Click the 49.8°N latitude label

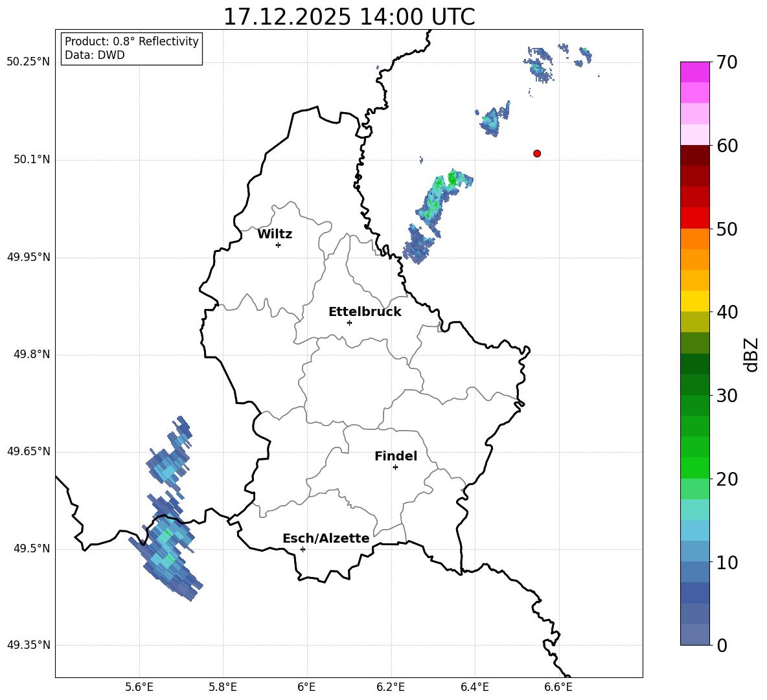click(32, 354)
